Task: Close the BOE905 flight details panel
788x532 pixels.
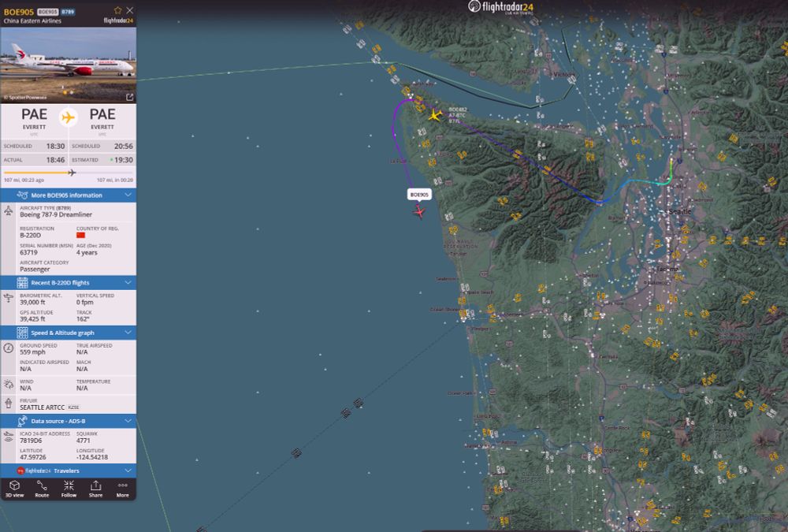Action: 130,10
